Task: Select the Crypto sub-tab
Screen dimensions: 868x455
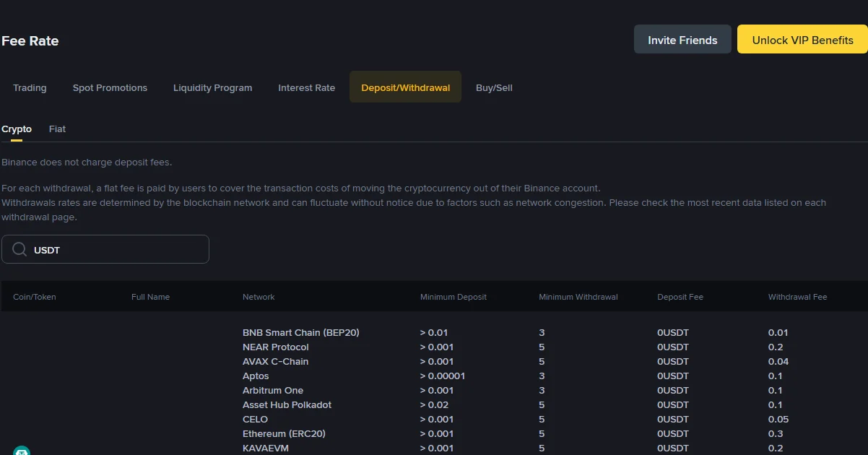Action: 17,129
